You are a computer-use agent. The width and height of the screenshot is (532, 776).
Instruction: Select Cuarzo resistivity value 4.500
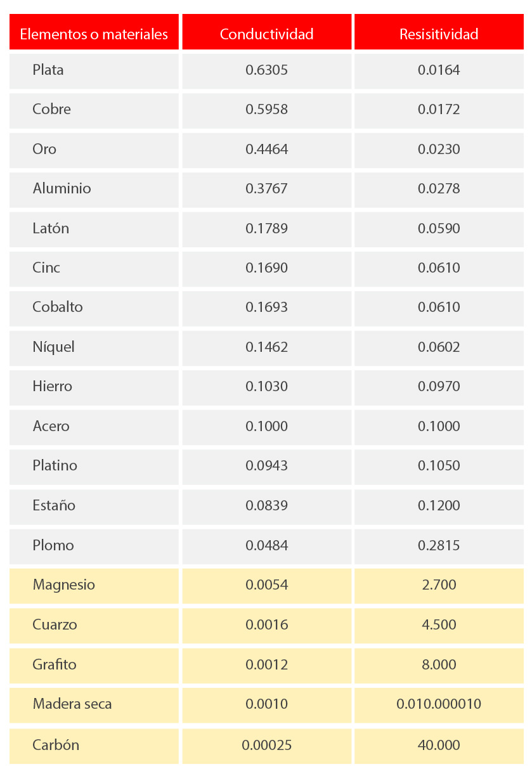pyautogui.click(x=439, y=626)
